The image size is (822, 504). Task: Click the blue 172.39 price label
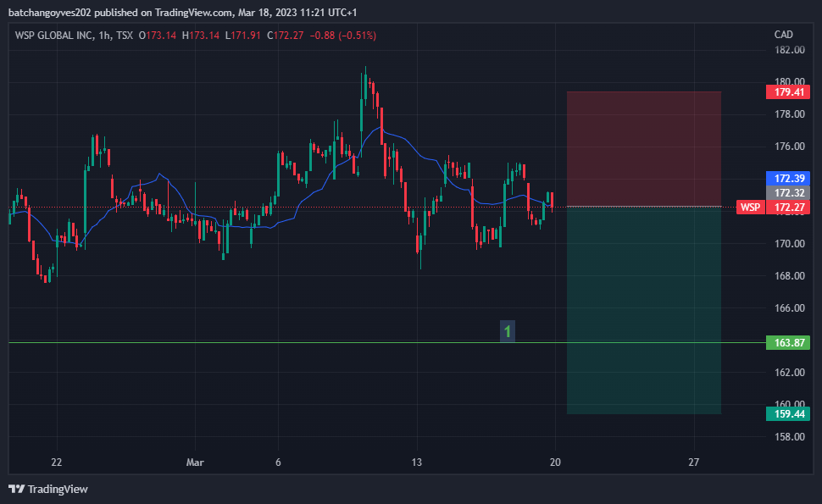[788, 178]
